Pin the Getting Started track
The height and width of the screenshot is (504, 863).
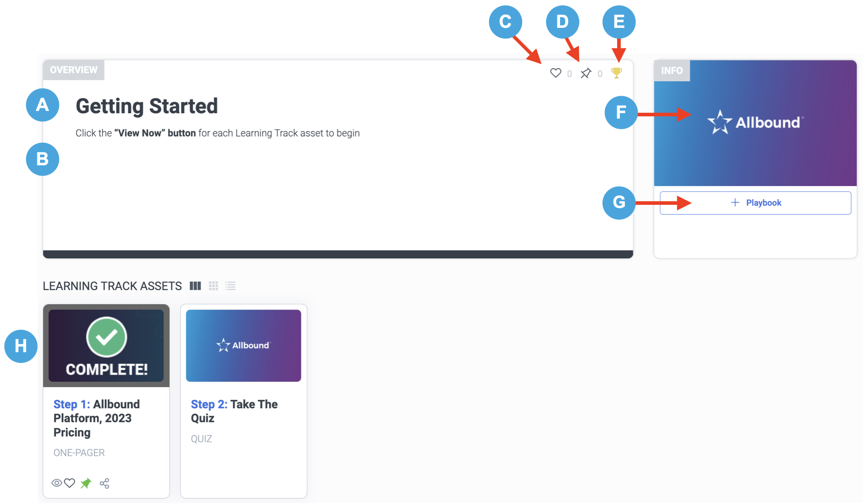point(586,73)
